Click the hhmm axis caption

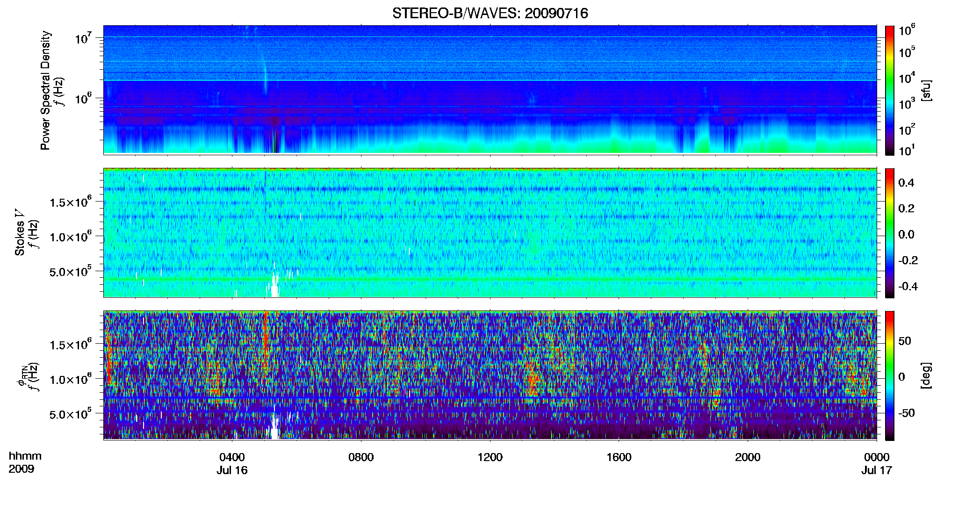coord(25,456)
